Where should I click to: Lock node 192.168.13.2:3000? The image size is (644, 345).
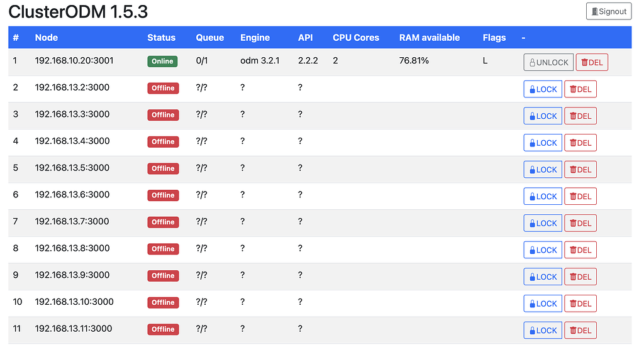pos(543,89)
